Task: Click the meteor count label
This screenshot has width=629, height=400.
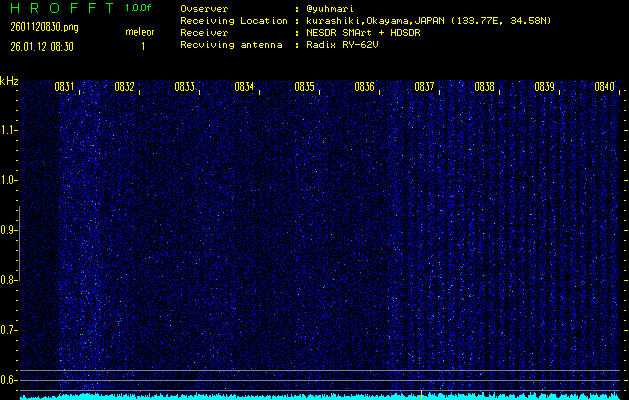Action: [x=139, y=32]
